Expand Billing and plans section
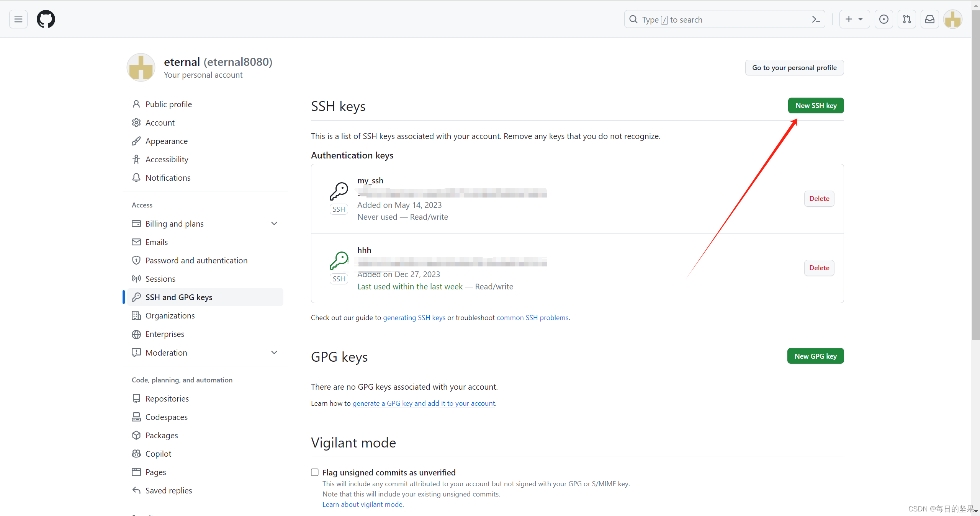 (274, 224)
